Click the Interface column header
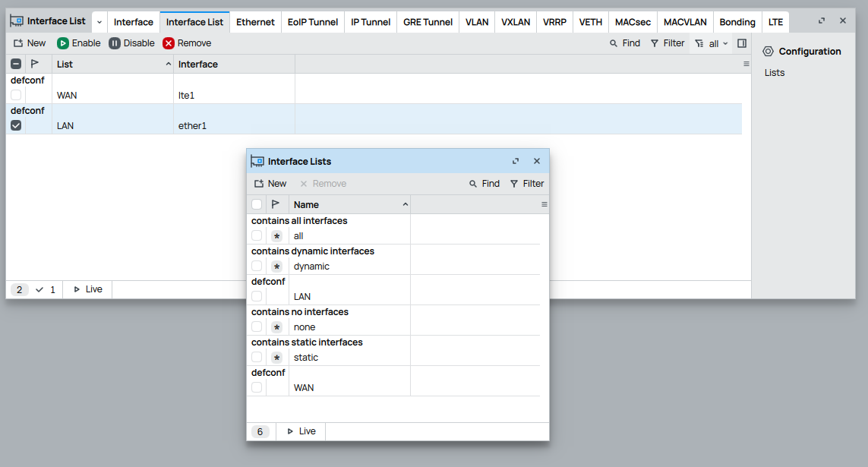Screen dimensions: 868x467 pyautogui.click(x=234, y=65)
